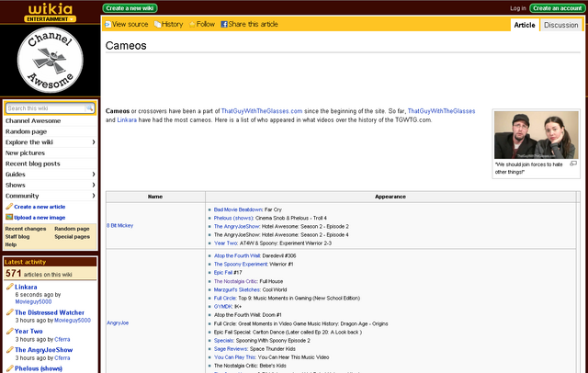Click pencil icon beside The Distressed Watcher

[10, 312]
